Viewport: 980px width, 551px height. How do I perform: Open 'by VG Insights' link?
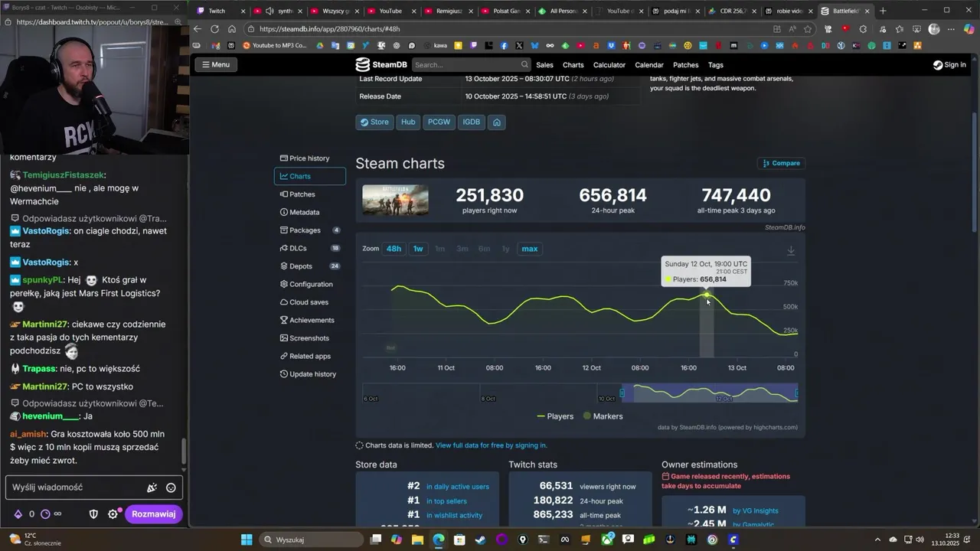pyautogui.click(x=756, y=510)
